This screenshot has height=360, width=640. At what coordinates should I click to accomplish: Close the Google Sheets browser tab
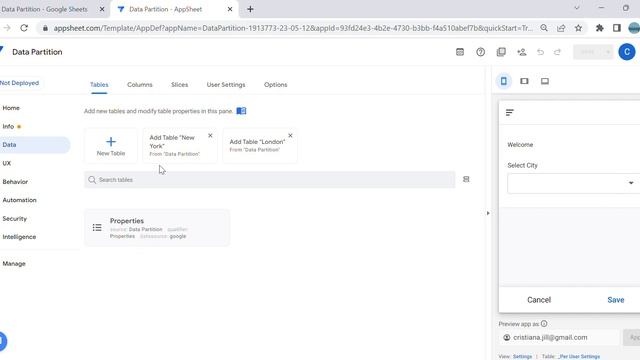(102, 9)
